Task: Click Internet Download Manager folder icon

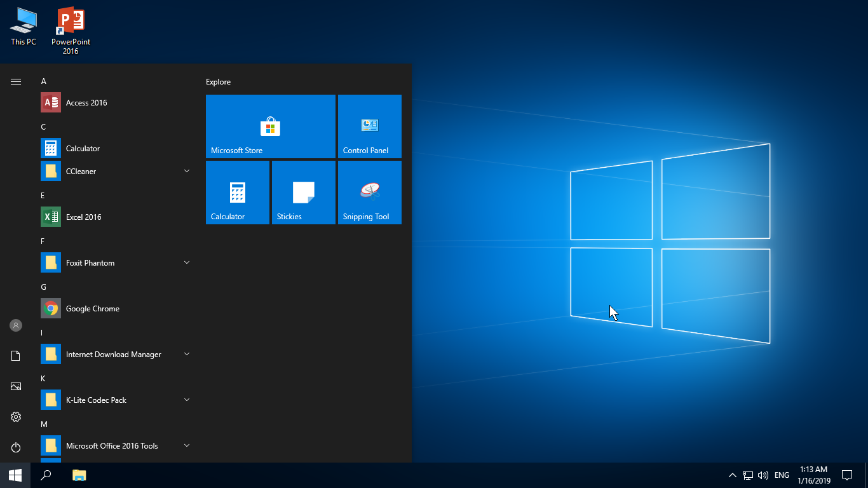Action: pyautogui.click(x=51, y=354)
